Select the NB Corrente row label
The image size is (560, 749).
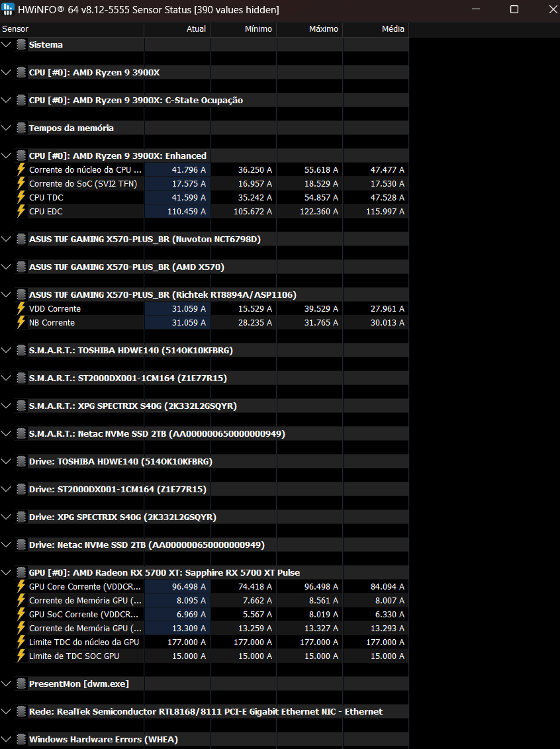pos(52,322)
